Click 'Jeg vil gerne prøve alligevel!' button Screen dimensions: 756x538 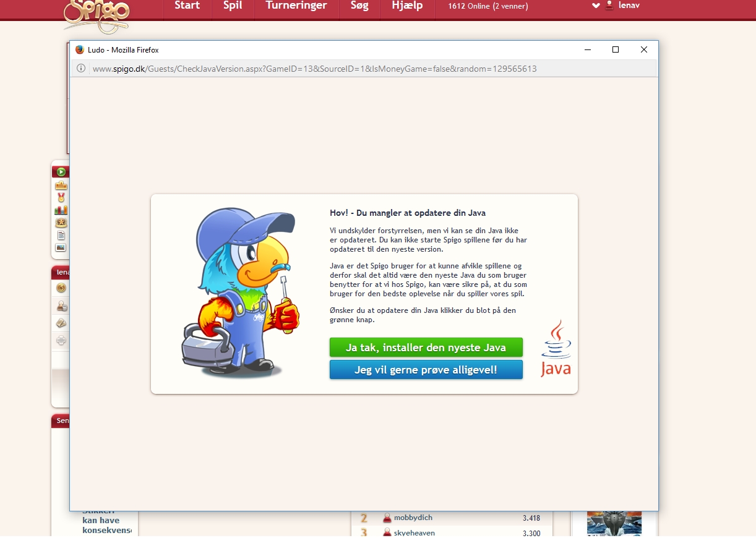click(426, 370)
